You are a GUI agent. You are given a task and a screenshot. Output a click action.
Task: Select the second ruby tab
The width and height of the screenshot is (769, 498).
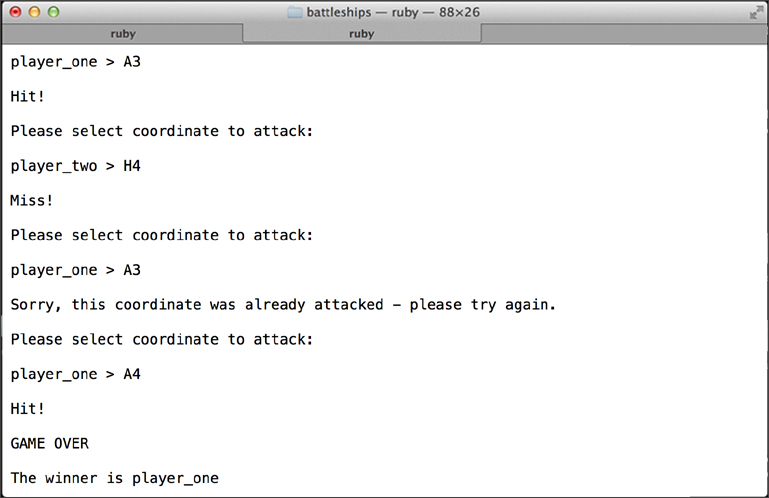[361, 33]
